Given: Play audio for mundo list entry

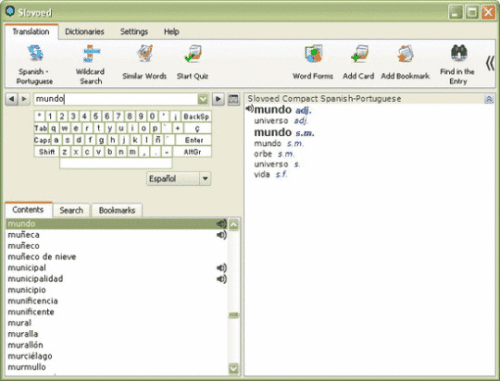Looking at the screenshot, I should [x=222, y=224].
